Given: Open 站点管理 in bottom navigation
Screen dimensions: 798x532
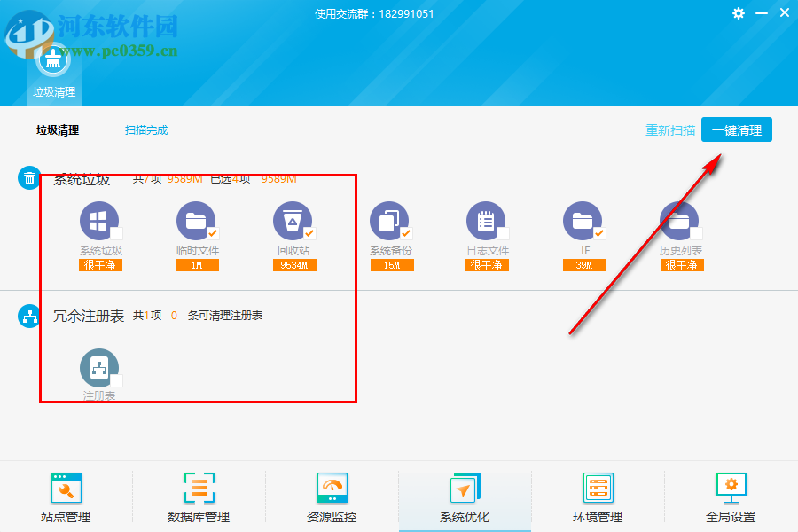Looking at the screenshot, I should tap(66, 497).
